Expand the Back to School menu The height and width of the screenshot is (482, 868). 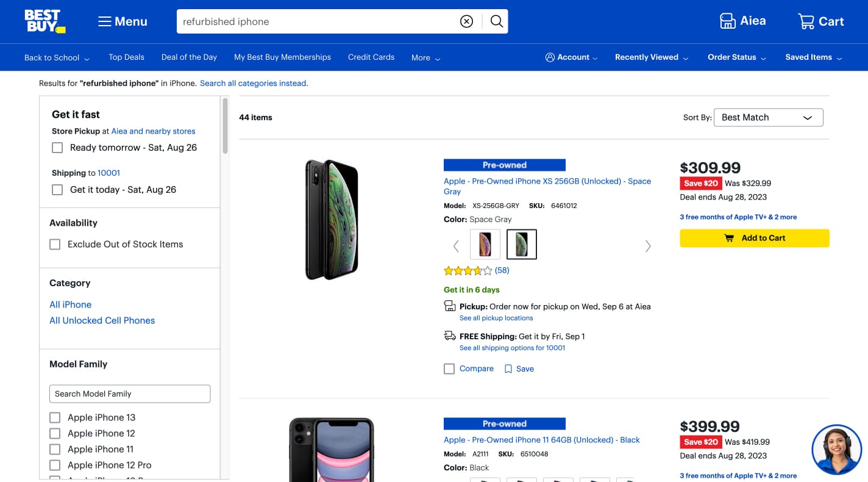coord(57,58)
